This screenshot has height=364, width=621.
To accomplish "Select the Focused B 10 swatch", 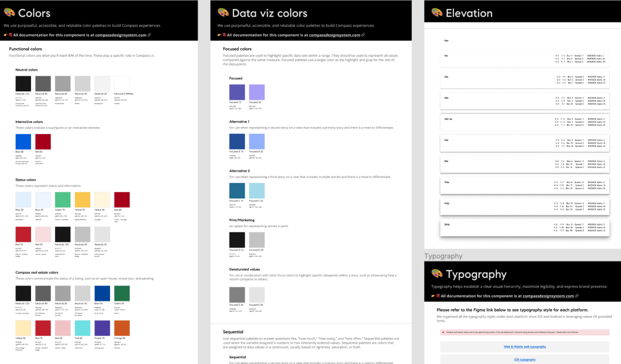I will coord(237,141).
